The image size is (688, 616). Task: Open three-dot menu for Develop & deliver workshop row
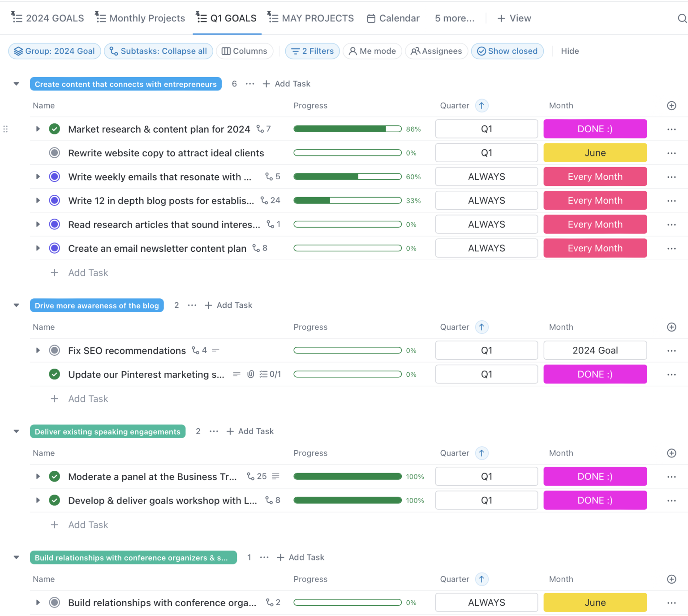click(x=671, y=500)
